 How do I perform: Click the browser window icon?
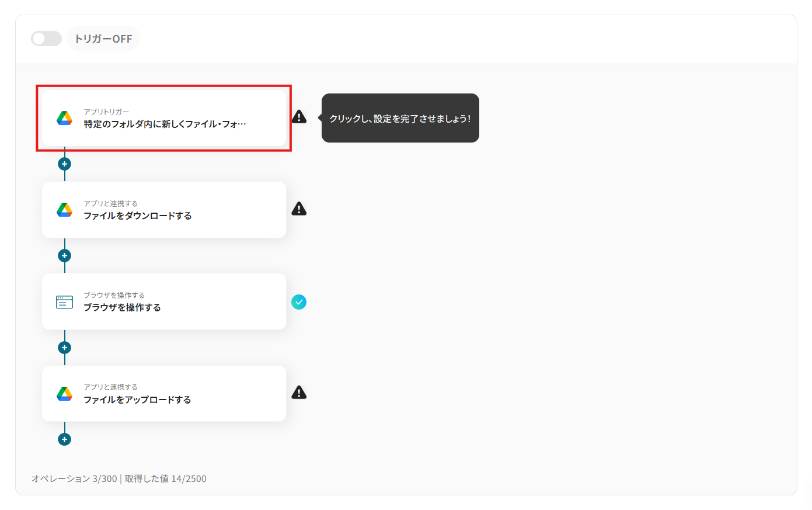click(64, 302)
